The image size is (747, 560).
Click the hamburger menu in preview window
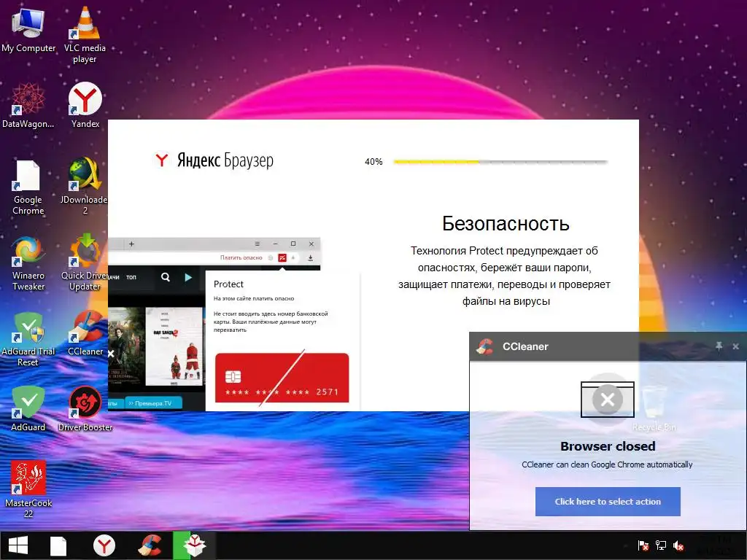coord(258,244)
